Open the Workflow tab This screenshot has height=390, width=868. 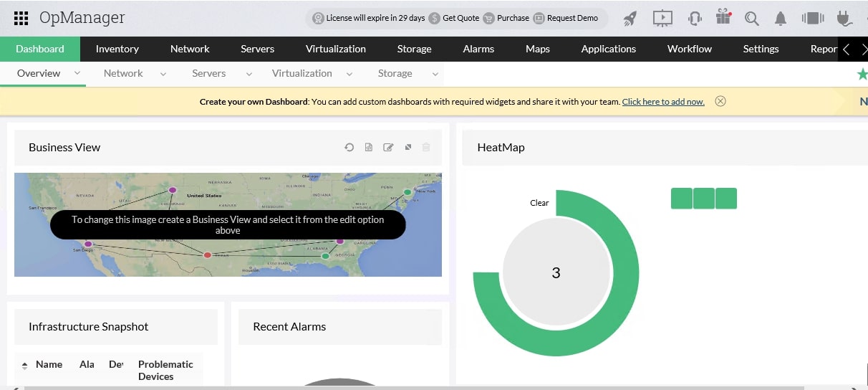point(690,49)
